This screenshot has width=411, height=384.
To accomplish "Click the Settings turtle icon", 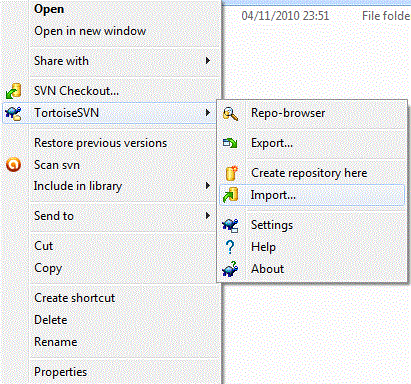I will [x=230, y=225].
